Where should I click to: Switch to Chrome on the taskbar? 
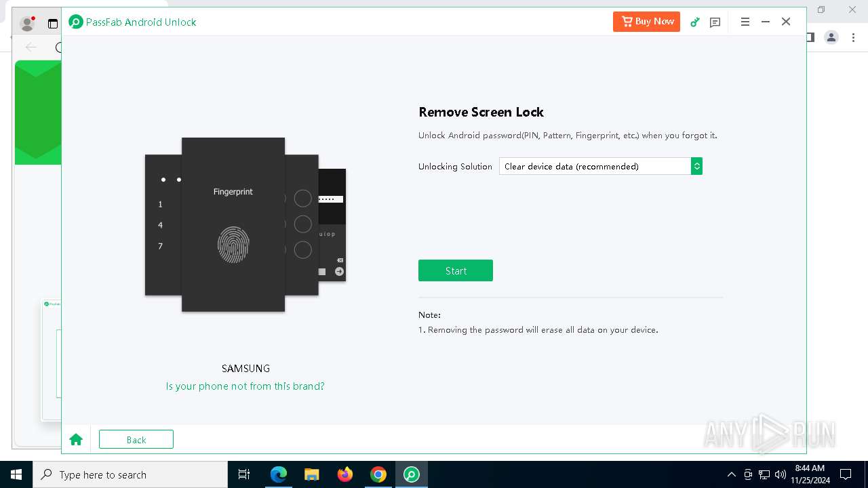pos(378,474)
